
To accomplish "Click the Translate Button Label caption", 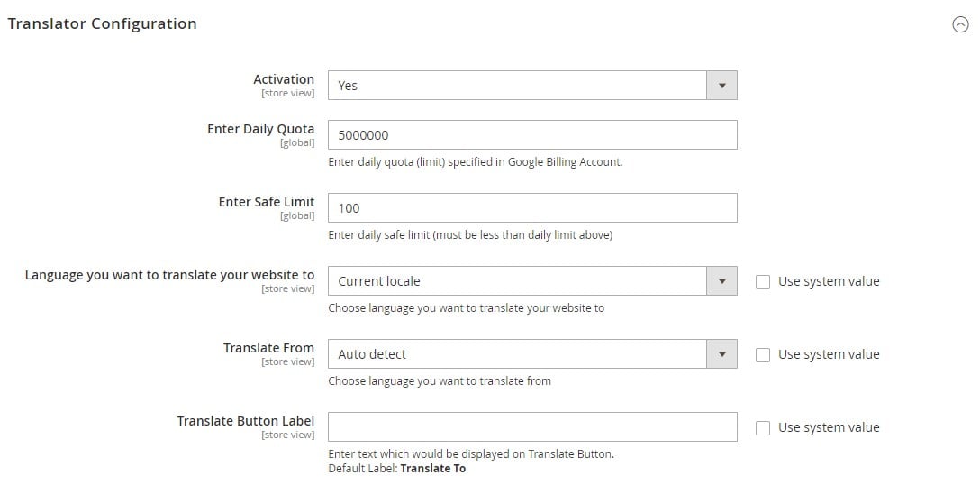I will pos(246,420).
